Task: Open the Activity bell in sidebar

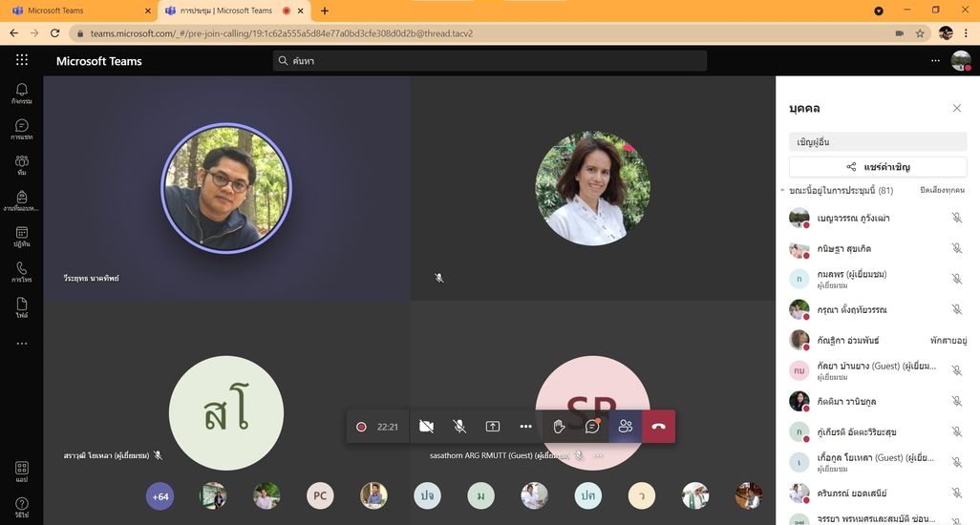Action: coord(21,94)
